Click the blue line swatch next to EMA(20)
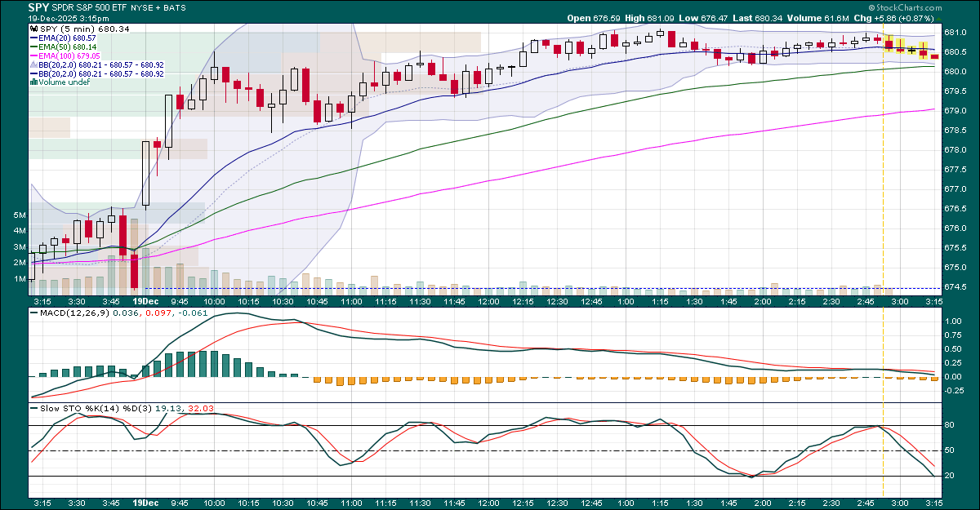 [x=33, y=38]
